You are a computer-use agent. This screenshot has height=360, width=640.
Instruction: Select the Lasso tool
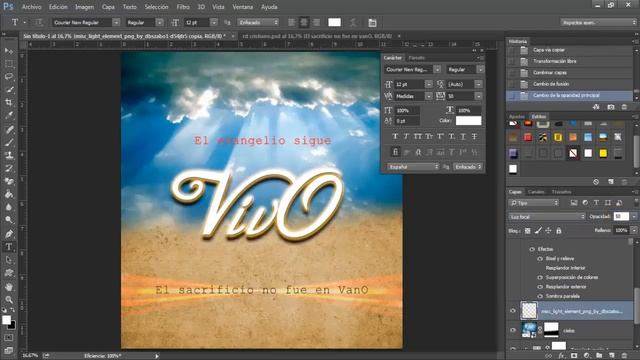coord(9,77)
